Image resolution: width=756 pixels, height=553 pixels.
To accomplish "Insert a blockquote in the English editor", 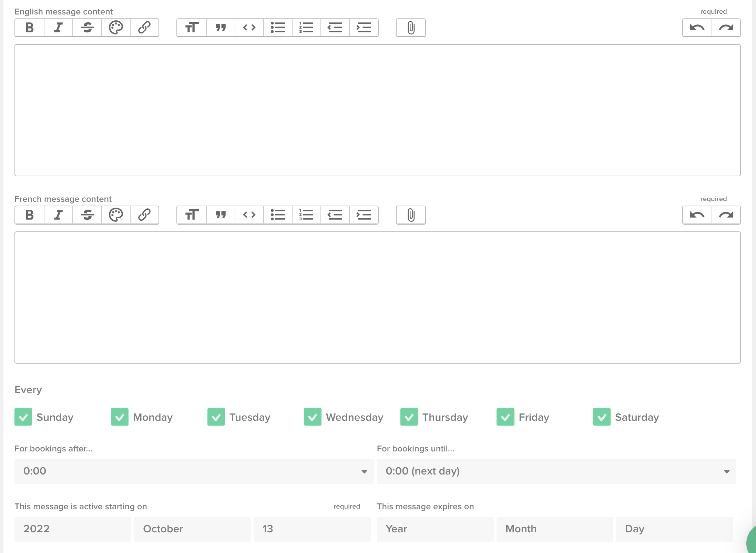I will coord(220,28).
